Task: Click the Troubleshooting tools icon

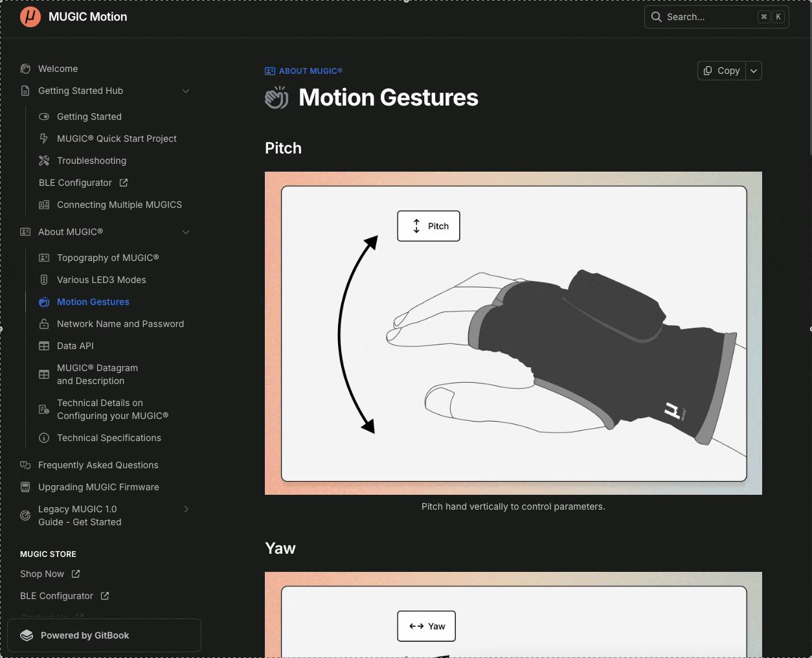Action: (x=44, y=161)
